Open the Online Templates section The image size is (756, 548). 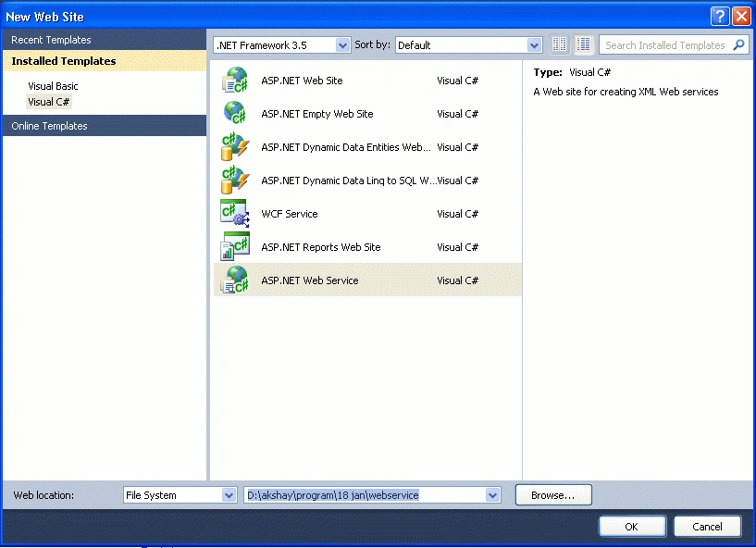pyautogui.click(x=105, y=126)
